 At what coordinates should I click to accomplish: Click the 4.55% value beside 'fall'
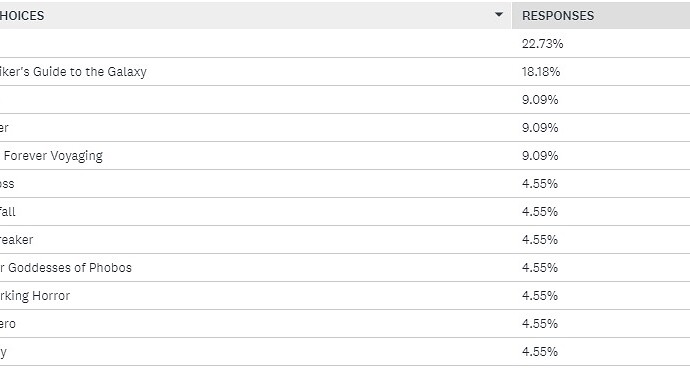click(540, 212)
